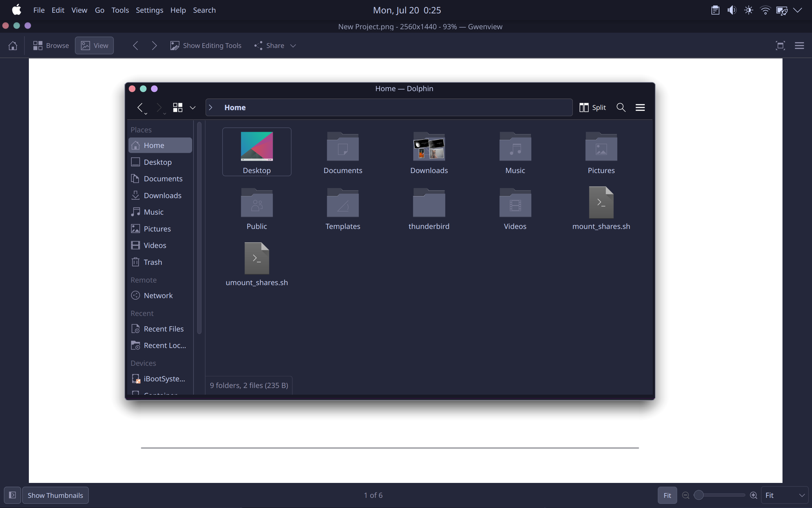Switch to Browse mode
812x508 pixels.
(51, 45)
